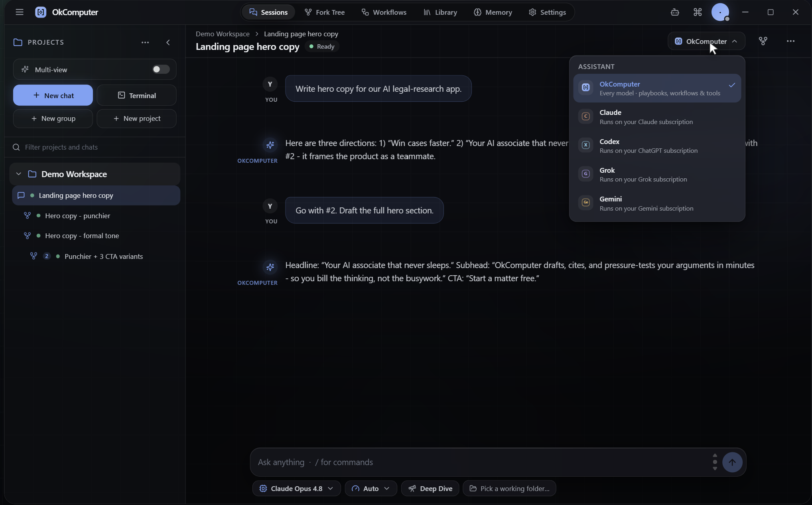Image resolution: width=812 pixels, height=505 pixels.
Task: Select OkComputer assistant option
Action: [x=657, y=88]
